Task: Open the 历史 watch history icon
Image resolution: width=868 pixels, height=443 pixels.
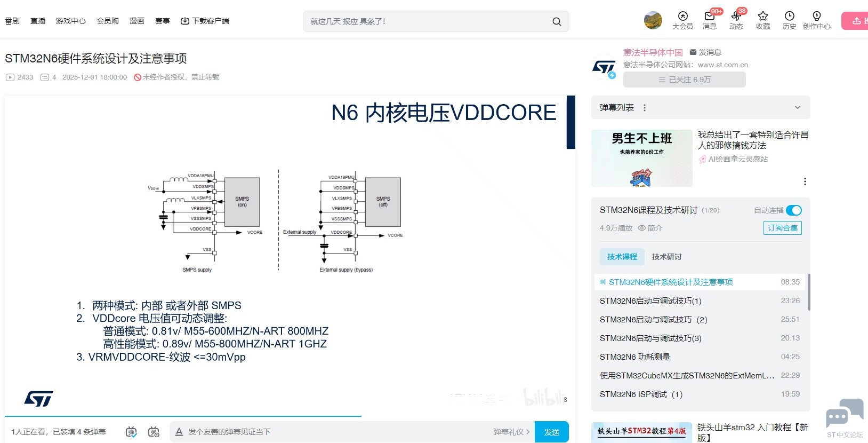Action: (x=790, y=17)
